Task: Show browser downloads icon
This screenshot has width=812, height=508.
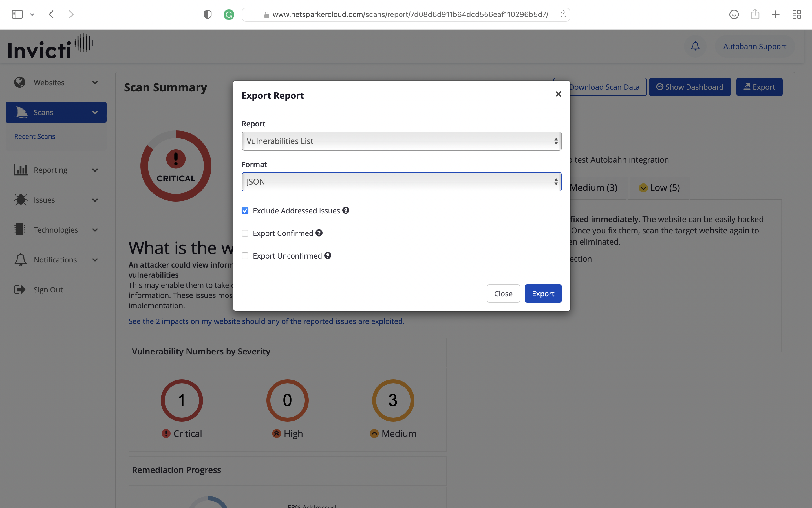Action: pos(734,14)
